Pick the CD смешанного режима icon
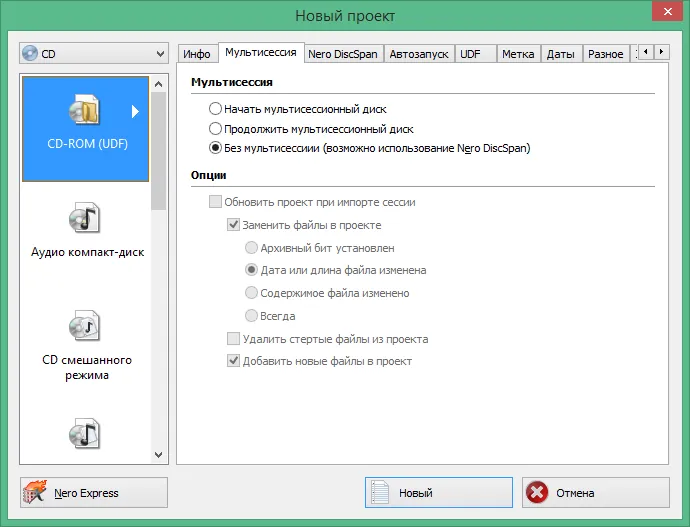This screenshot has width=690, height=527. pyautogui.click(x=84, y=326)
